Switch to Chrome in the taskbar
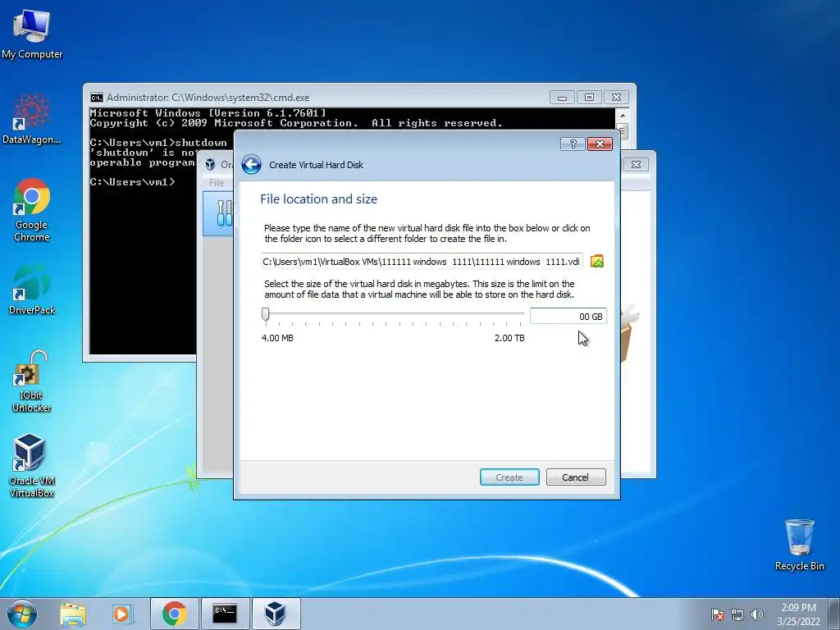The height and width of the screenshot is (630, 840). (x=174, y=614)
